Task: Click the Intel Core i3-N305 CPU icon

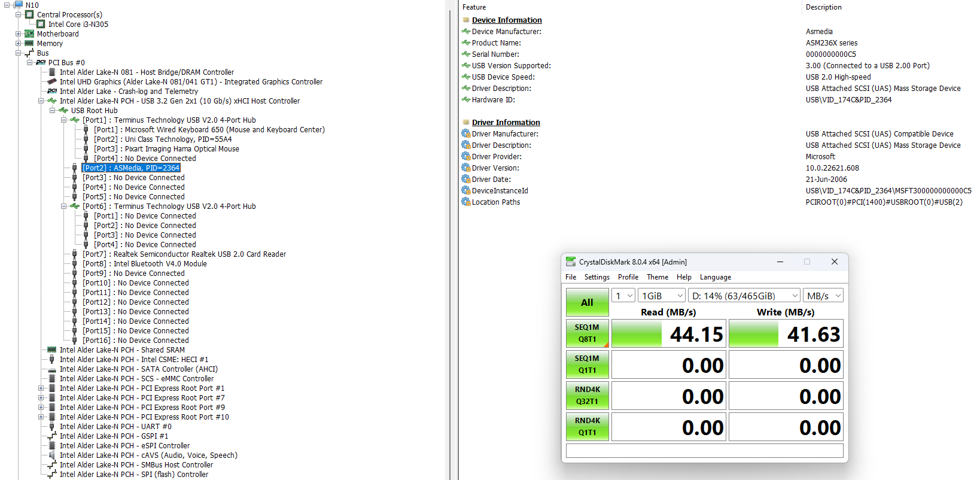Action: [41, 24]
